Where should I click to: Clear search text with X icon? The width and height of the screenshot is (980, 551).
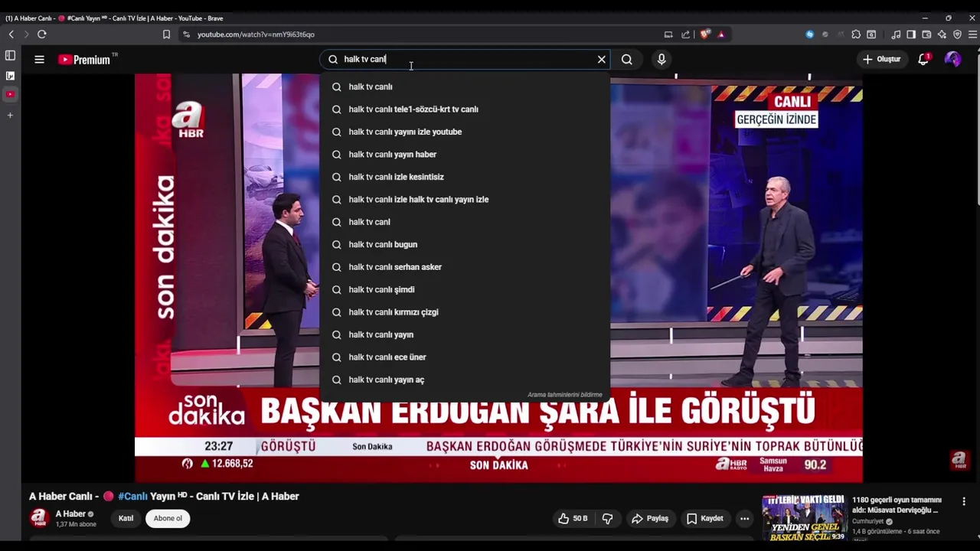click(601, 59)
